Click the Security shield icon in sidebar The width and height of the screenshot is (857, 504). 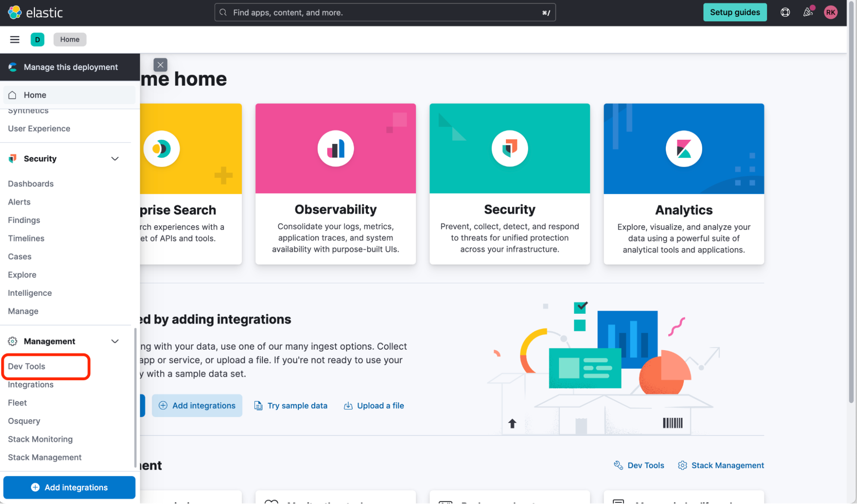(x=12, y=159)
